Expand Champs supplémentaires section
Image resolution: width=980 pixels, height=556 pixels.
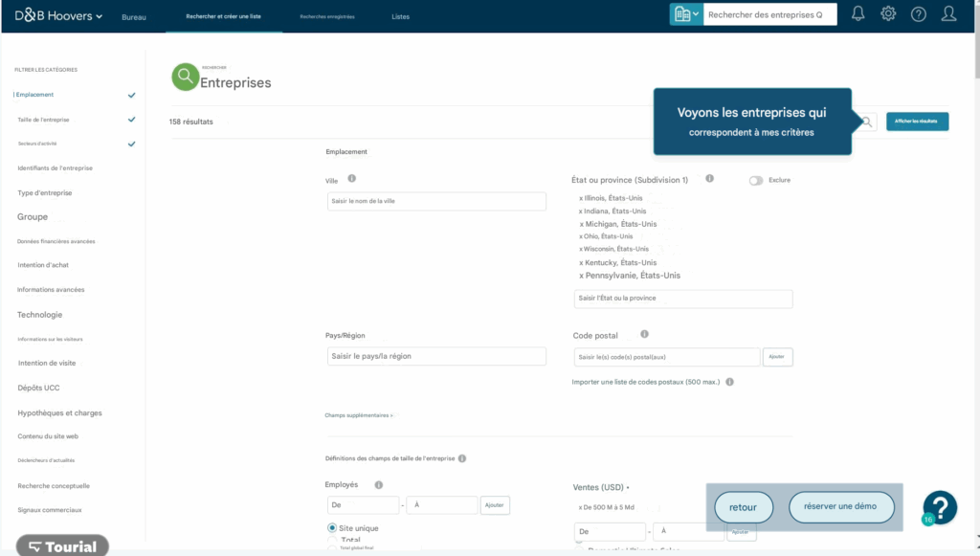tap(359, 415)
